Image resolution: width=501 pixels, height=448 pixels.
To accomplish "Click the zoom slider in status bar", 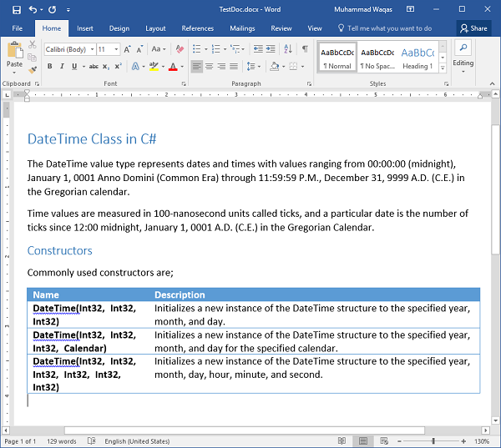I will [433, 440].
